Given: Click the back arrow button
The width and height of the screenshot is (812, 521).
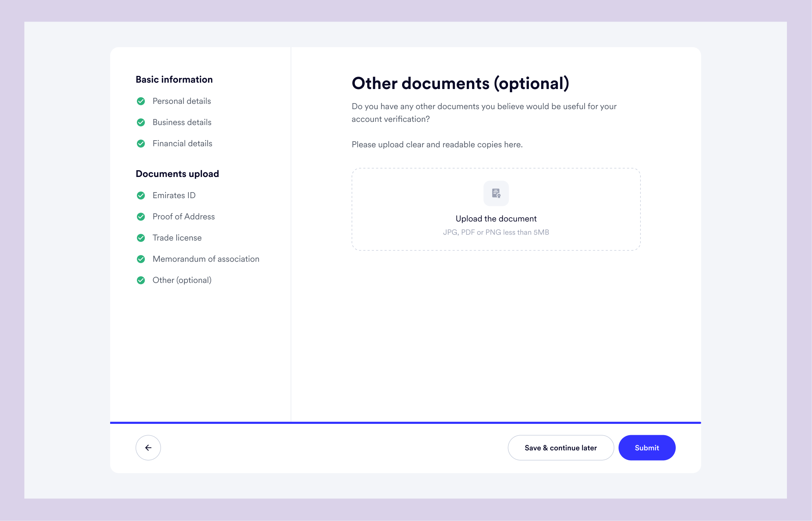Looking at the screenshot, I should click(x=148, y=448).
